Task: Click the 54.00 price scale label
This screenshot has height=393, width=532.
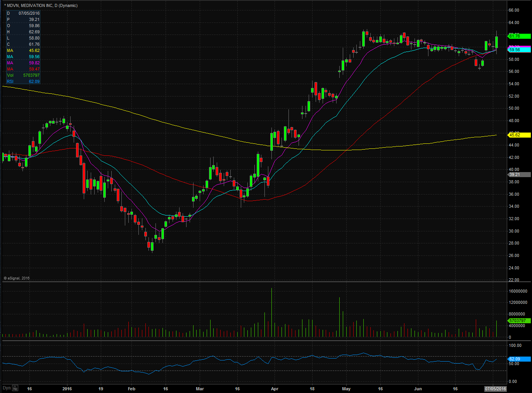Action: tap(514, 84)
